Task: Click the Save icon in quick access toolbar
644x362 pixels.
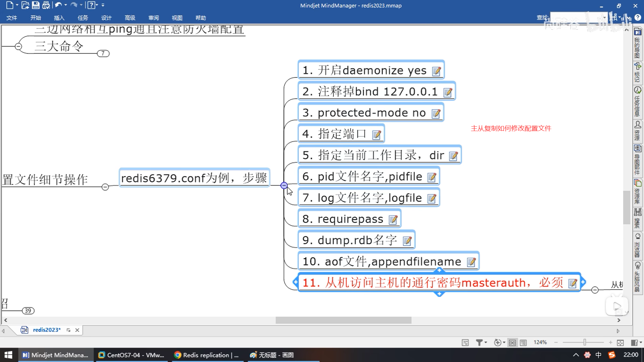Action: click(x=36, y=5)
